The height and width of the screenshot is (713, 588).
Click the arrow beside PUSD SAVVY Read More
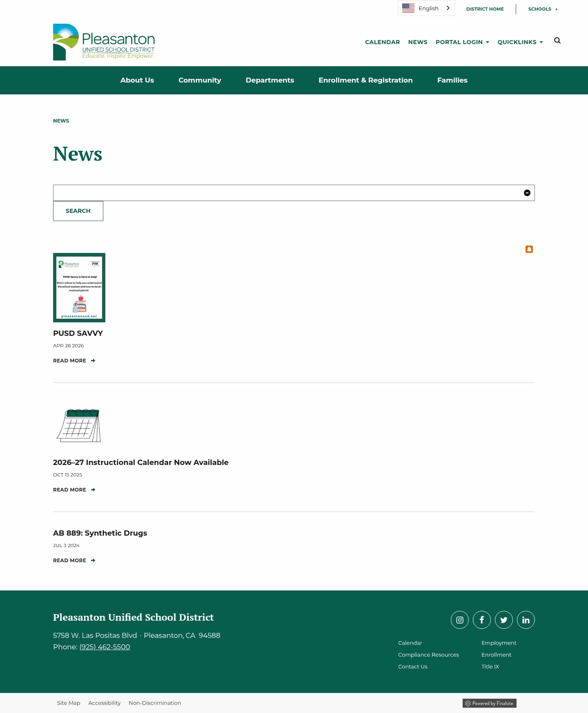[x=93, y=361]
